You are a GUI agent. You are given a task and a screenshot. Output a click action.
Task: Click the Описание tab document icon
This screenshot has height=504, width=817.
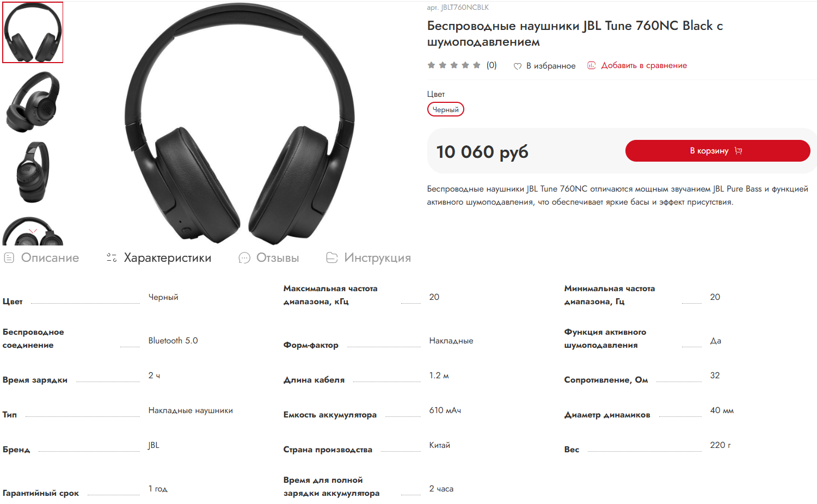pos(9,257)
